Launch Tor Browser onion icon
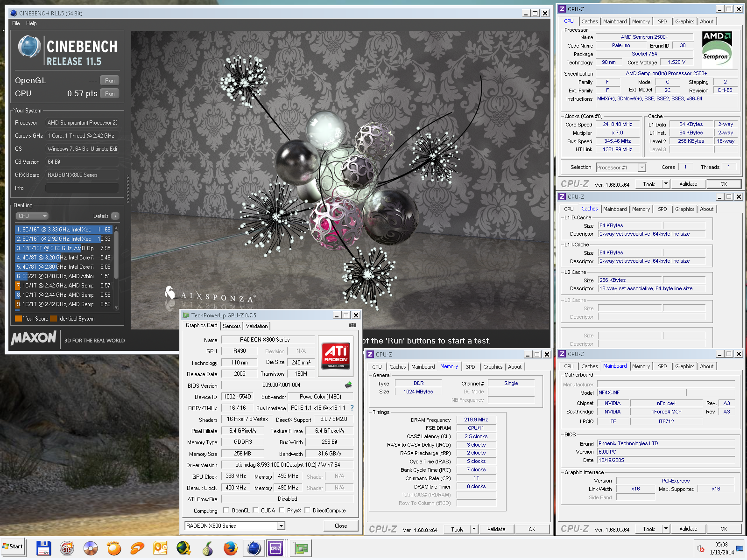 coord(207,548)
